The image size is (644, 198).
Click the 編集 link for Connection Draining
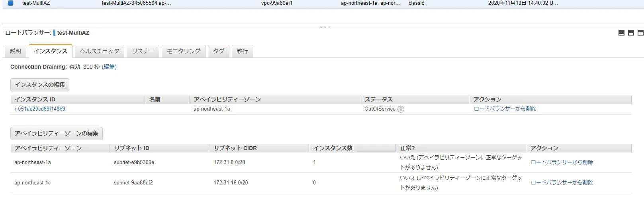click(110, 67)
